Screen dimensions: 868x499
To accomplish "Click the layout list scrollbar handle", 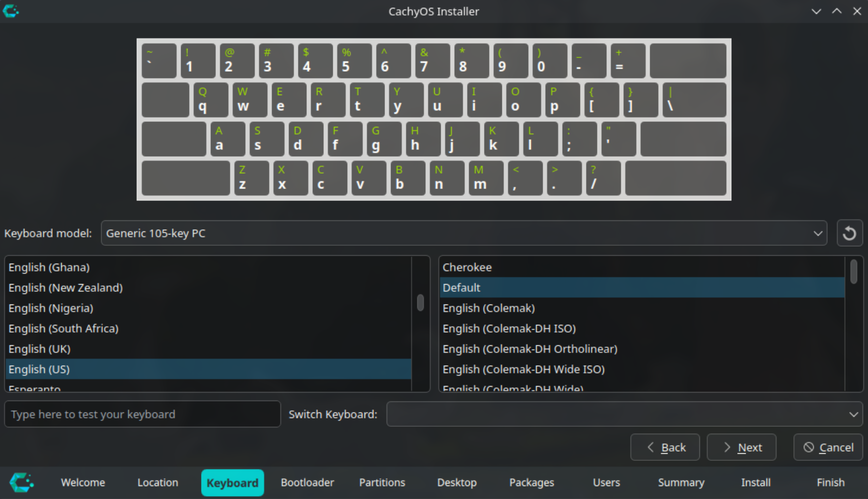I will tap(420, 302).
